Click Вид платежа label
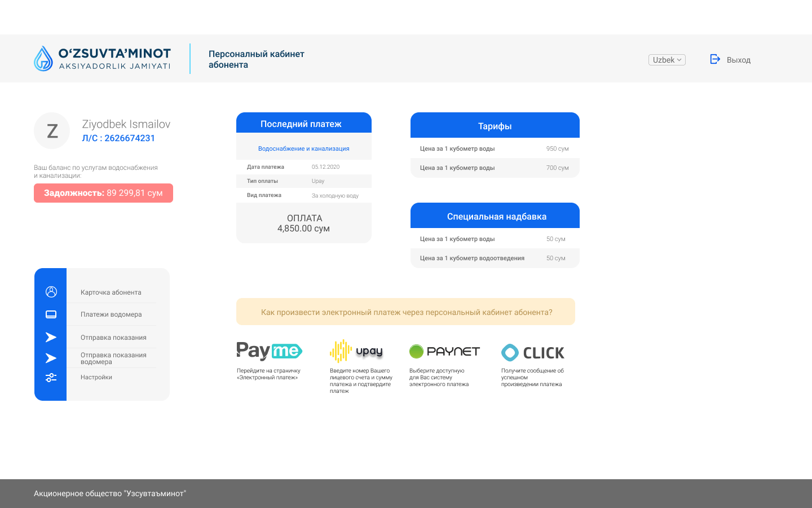Screen dimensions: 812x508 [264, 195]
